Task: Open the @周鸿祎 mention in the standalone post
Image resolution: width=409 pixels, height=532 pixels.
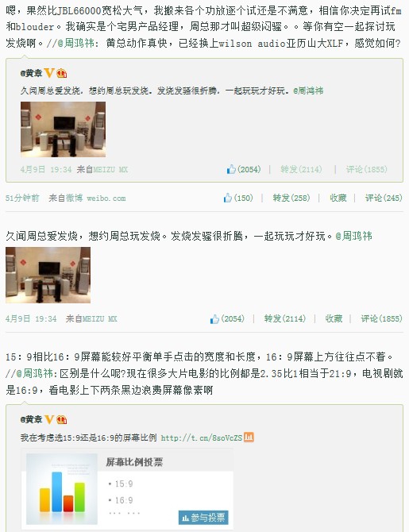Action: click(x=353, y=236)
